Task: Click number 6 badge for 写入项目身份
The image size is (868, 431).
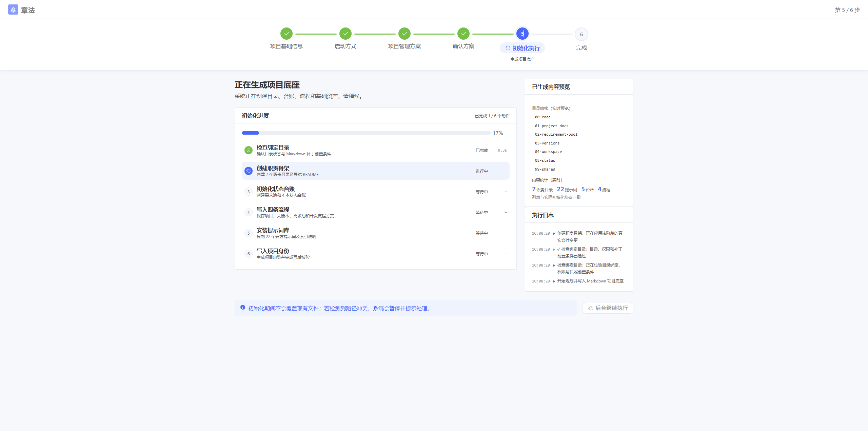Action: [249, 254]
